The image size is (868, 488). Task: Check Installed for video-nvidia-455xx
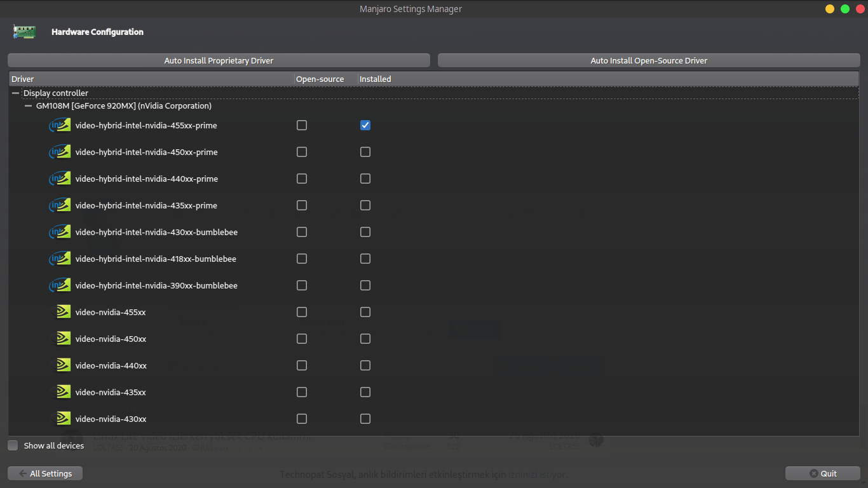tap(365, 312)
